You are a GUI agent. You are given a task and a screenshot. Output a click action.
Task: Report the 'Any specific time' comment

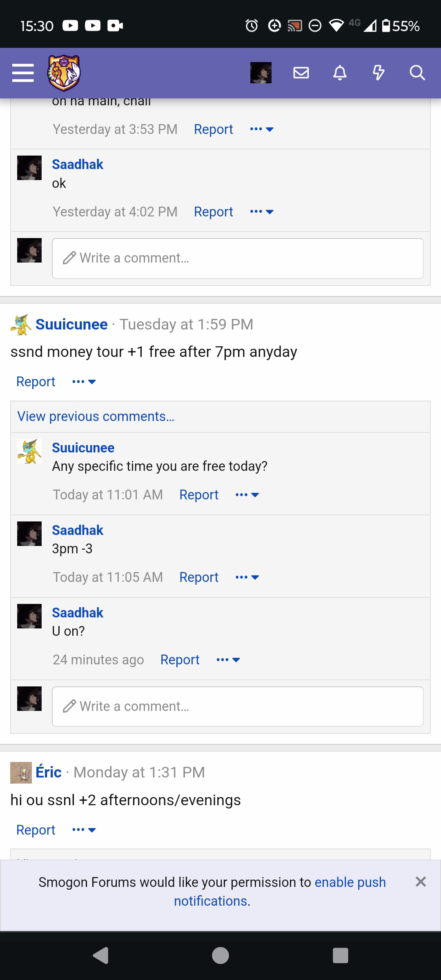point(199,495)
